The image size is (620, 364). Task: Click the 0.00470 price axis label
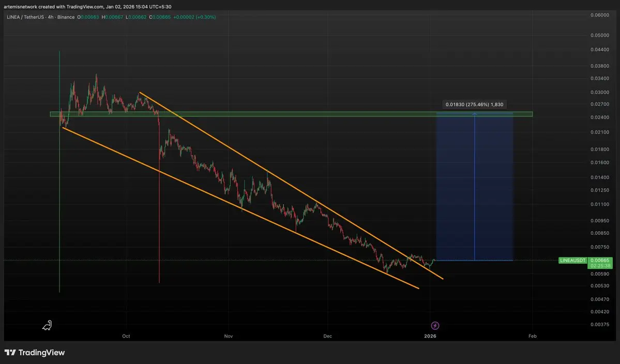[x=600, y=299]
